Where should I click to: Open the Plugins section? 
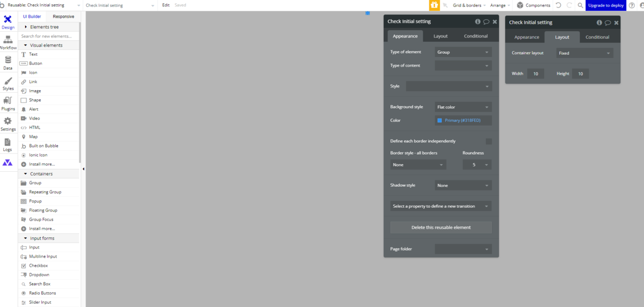[8, 103]
